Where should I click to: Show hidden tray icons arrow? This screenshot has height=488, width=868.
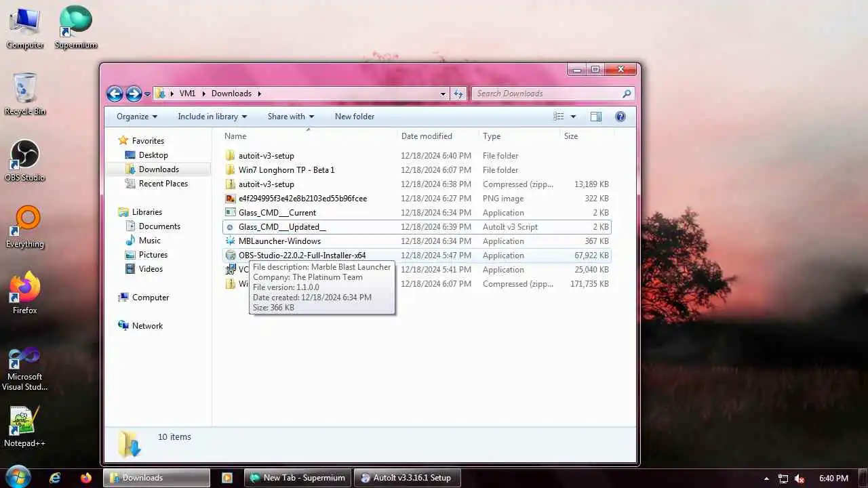pyautogui.click(x=766, y=479)
